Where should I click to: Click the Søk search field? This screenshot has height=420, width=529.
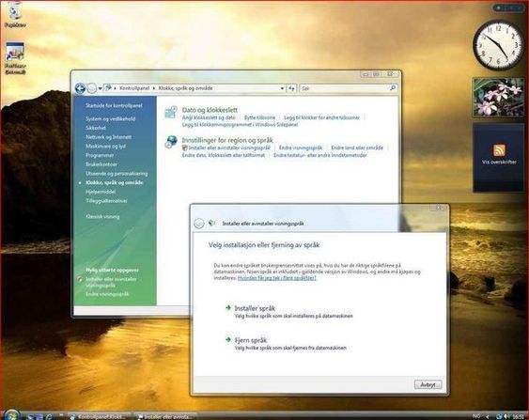coord(345,88)
